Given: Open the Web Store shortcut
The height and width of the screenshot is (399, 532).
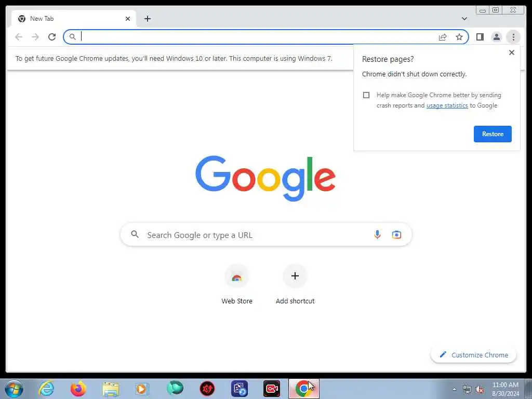Looking at the screenshot, I should [x=237, y=284].
